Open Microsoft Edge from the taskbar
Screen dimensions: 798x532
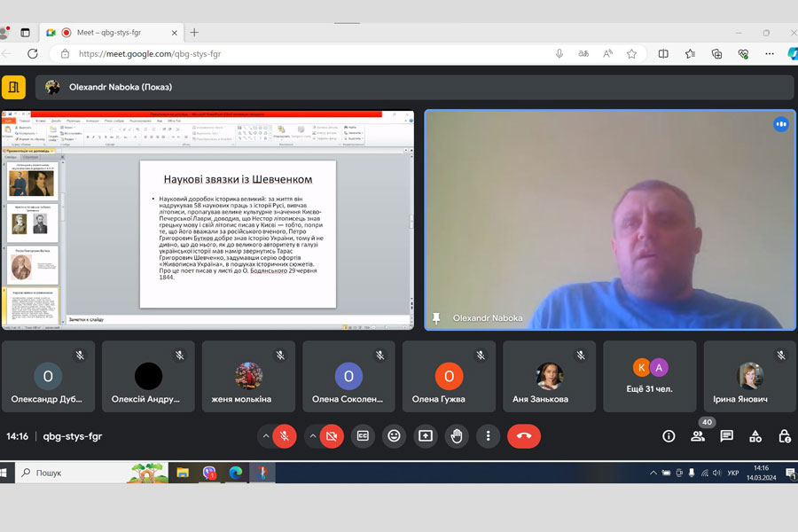click(236, 473)
